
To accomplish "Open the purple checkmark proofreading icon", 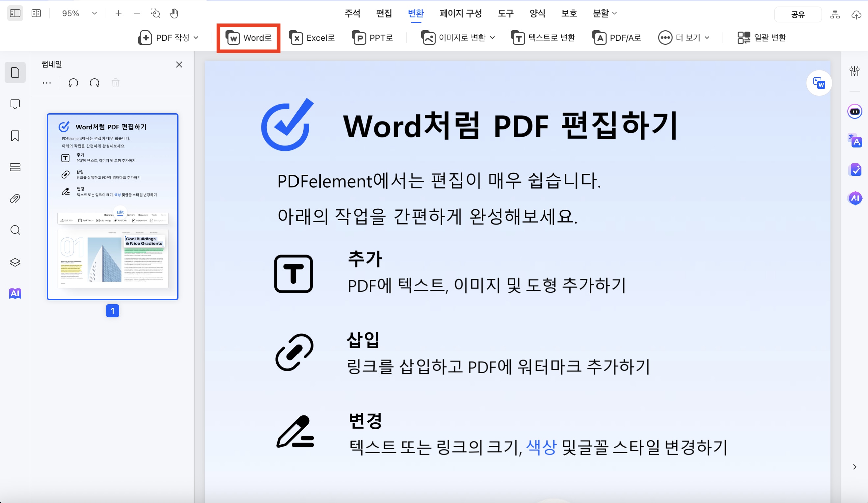I will tap(855, 170).
